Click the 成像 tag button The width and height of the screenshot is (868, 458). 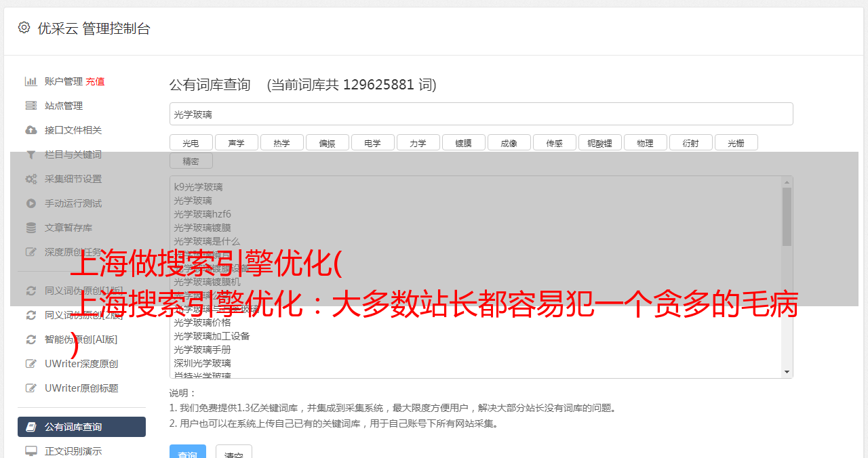tap(509, 142)
